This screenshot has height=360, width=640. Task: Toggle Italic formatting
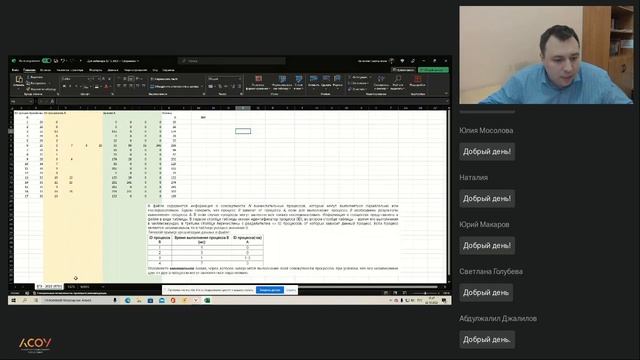click(70, 87)
